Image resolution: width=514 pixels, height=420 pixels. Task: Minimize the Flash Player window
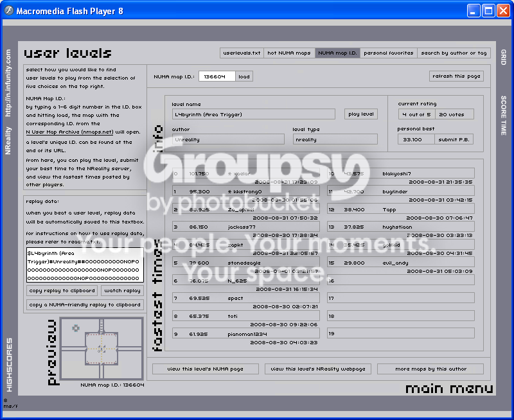tap(473, 11)
